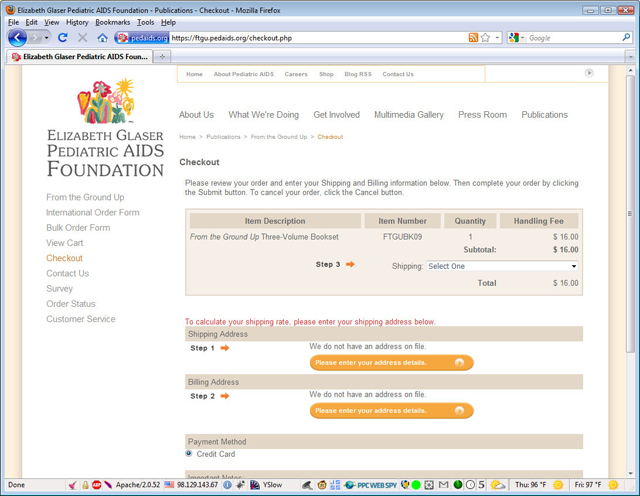Click the Adblock Plus ABP status icon
This screenshot has height=496, width=640.
(x=96, y=485)
